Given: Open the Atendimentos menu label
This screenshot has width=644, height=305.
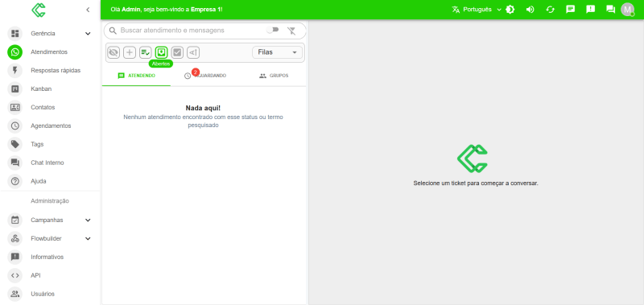Looking at the screenshot, I should tap(49, 52).
